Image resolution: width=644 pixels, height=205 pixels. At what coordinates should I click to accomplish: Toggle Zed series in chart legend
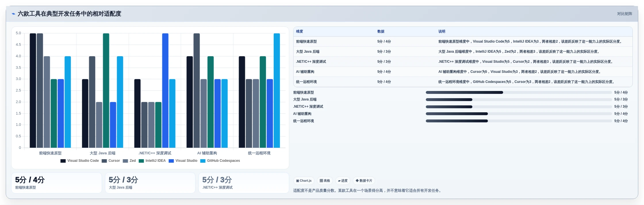(x=129, y=161)
